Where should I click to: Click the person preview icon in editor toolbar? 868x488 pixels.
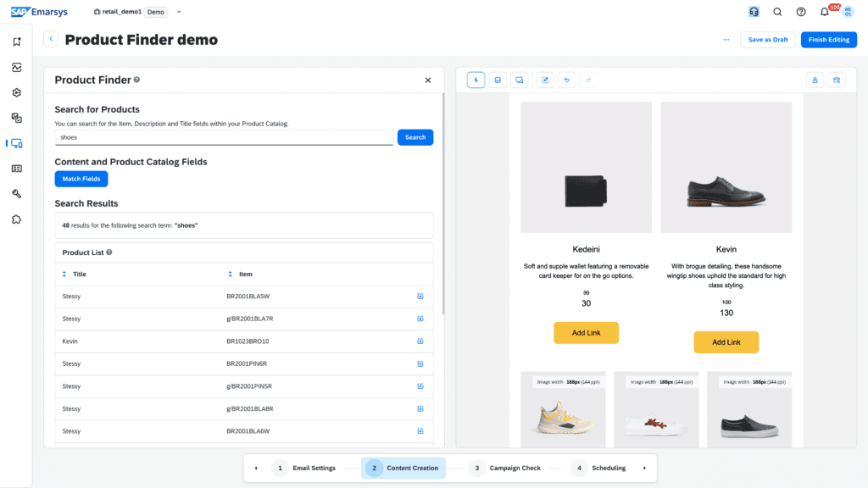pyautogui.click(x=815, y=80)
